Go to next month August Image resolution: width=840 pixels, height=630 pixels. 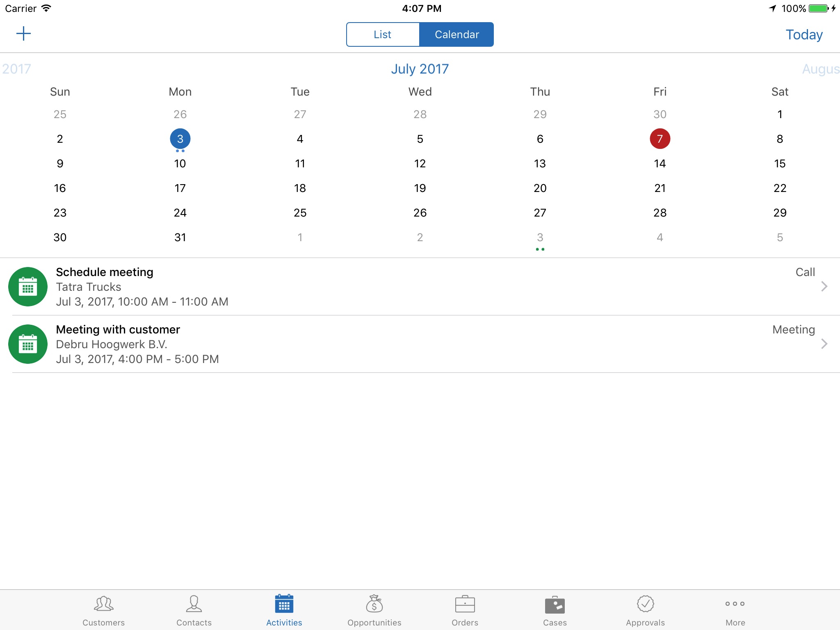click(821, 69)
